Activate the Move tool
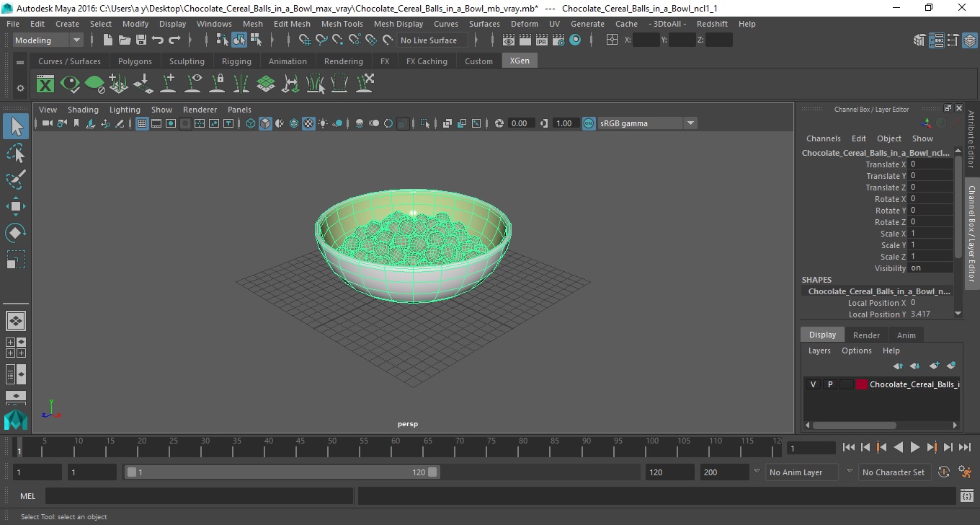This screenshot has width=980, height=525. pyautogui.click(x=16, y=206)
